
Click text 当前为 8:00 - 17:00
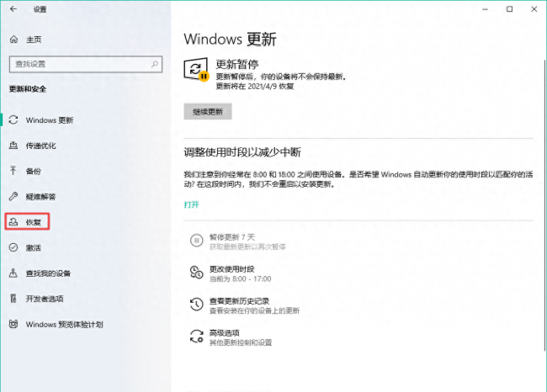click(240, 279)
